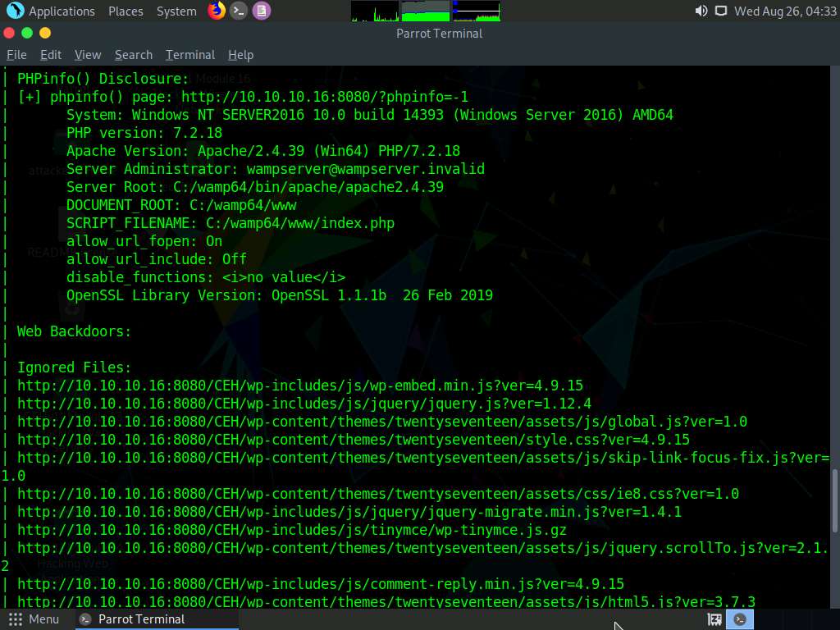Open the Search menu in terminal

(134, 55)
